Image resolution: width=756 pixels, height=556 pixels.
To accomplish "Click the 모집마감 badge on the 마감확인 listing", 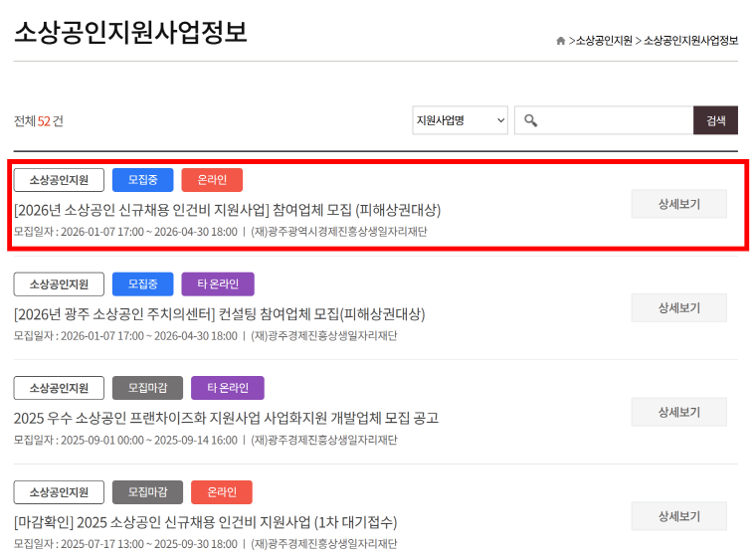I will (x=147, y=492).
